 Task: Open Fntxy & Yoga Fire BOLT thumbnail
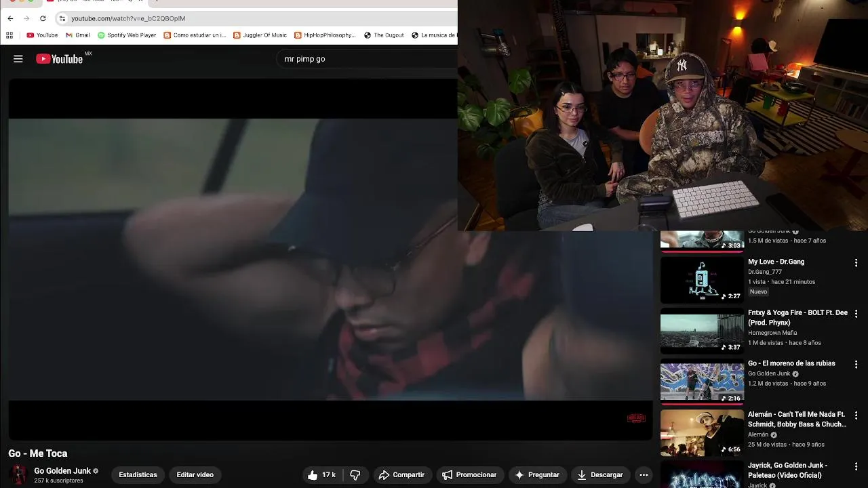[702, 331]
